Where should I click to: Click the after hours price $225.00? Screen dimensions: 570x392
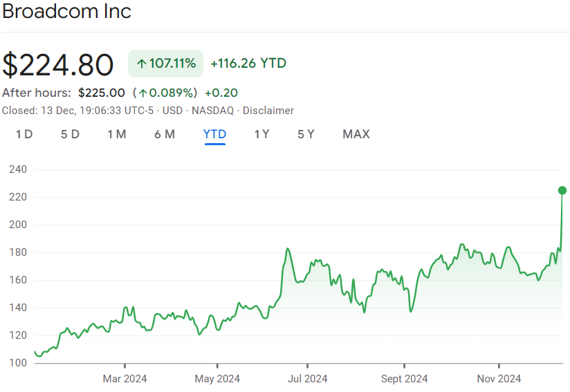pyautogui.click(x=102, y=93)
